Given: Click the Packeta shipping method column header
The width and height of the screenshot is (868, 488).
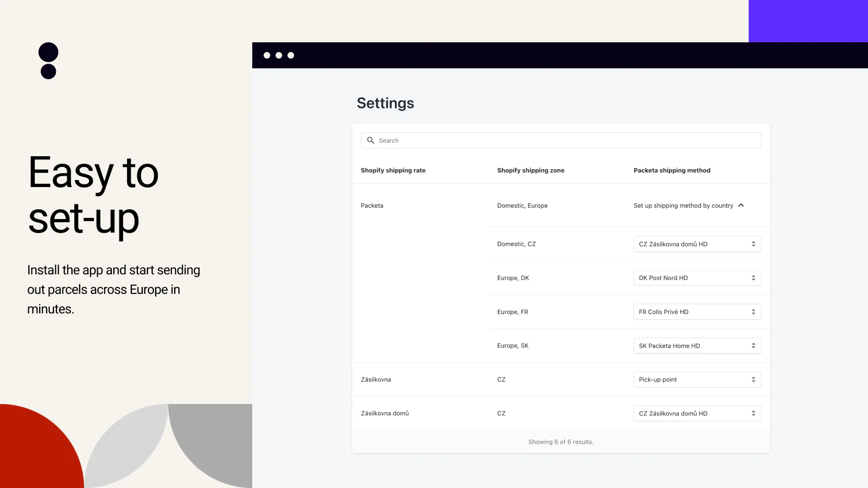Looking at the screenshot, I should tap(672, 170).
